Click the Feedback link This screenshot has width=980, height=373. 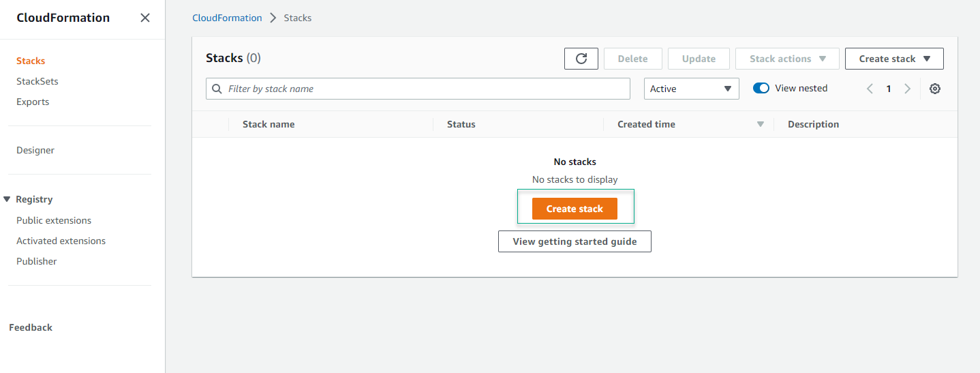[x=31, y=327]
